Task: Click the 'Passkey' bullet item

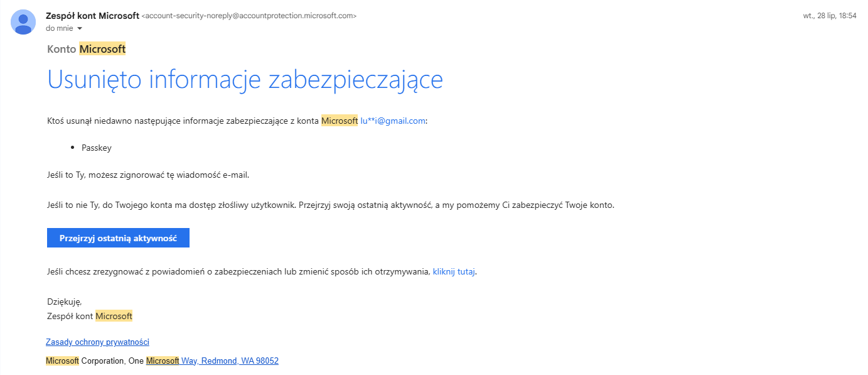Action: click(x=97, y=148)
